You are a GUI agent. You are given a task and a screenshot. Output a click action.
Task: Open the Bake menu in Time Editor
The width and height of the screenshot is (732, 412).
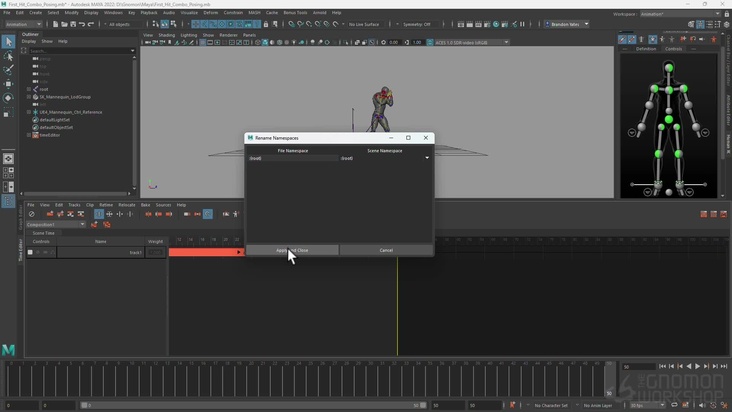pos(146,205)
